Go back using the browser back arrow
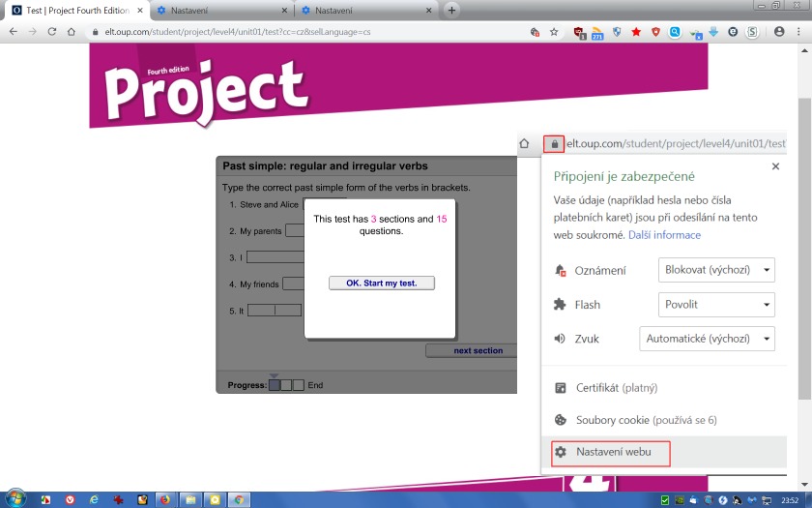The width and height of the screenshot is (812, 508). click(14, 32)
